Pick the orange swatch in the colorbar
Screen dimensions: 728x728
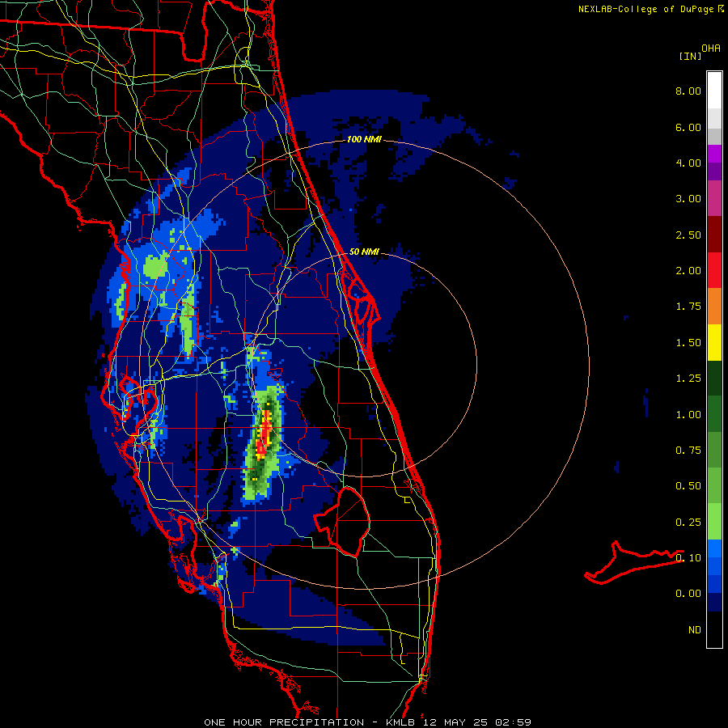[714, 307]
